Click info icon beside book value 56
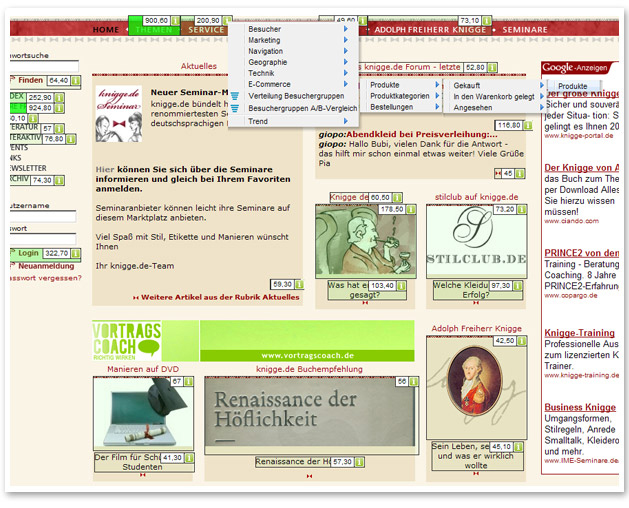The image size is (629, 508). click(413, 382)
